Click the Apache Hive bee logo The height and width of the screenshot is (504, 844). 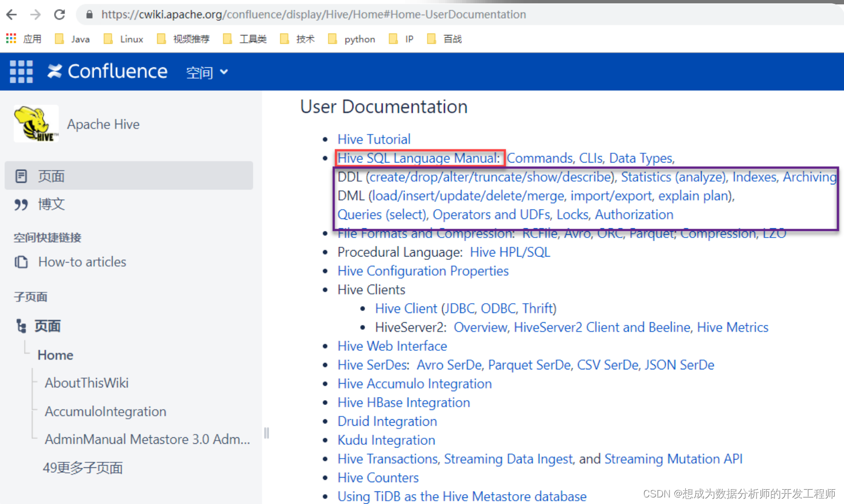coord(36,124)
